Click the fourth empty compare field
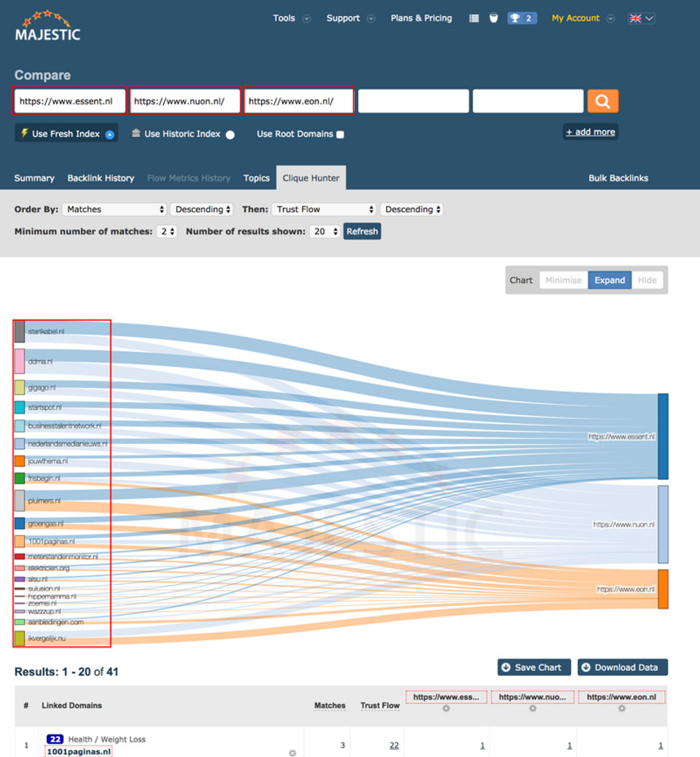Image resolution: width=700 pixels, height=757 pixels. click(x=413, y=101)
